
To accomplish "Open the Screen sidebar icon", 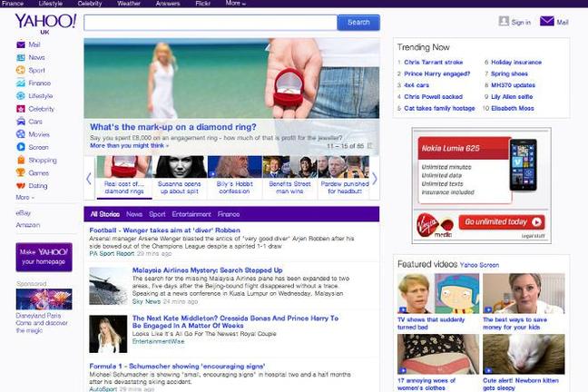I will [21, 147].
